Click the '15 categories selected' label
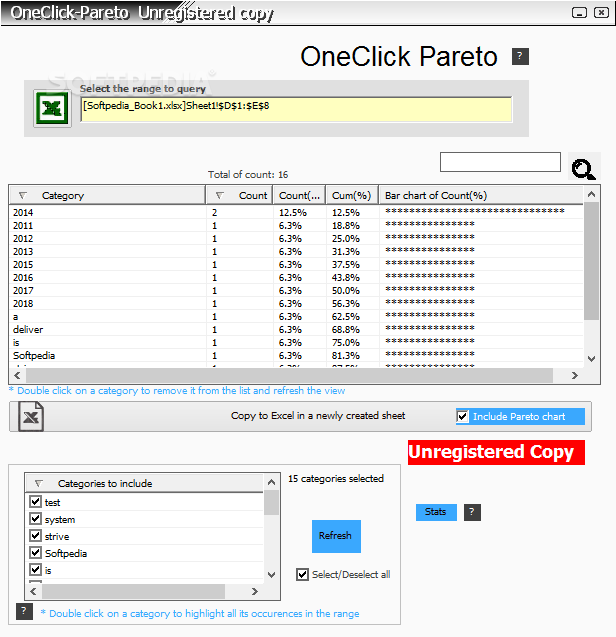 336,479
